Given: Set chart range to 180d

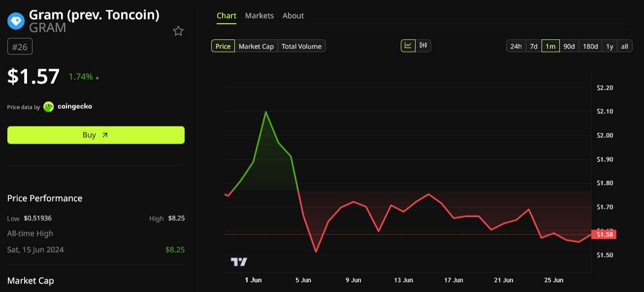Looking at the screenshot, I should point(590,46).
